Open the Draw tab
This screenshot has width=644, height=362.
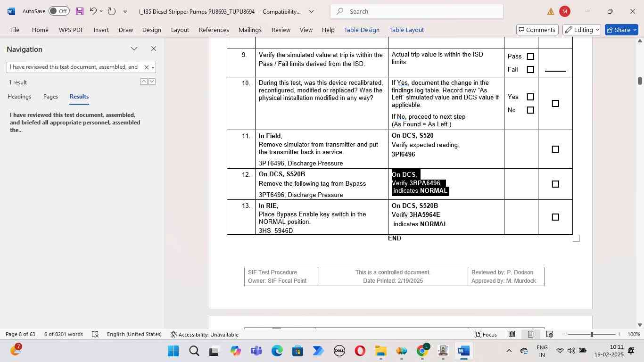coord(125,30)
